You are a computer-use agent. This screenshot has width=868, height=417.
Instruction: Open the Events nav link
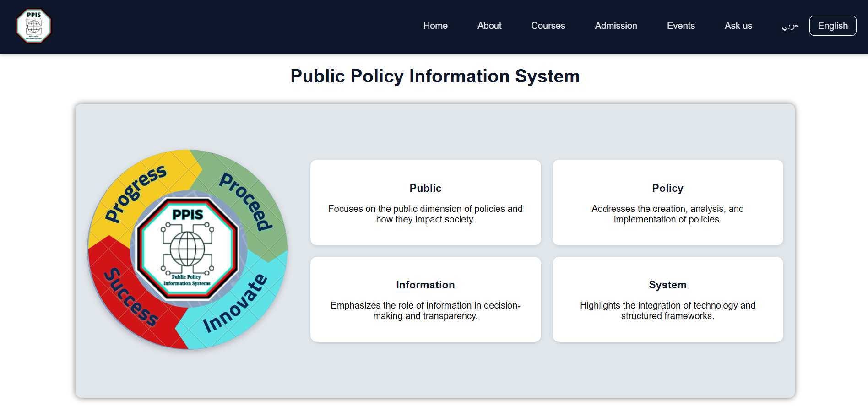(680, 26)
